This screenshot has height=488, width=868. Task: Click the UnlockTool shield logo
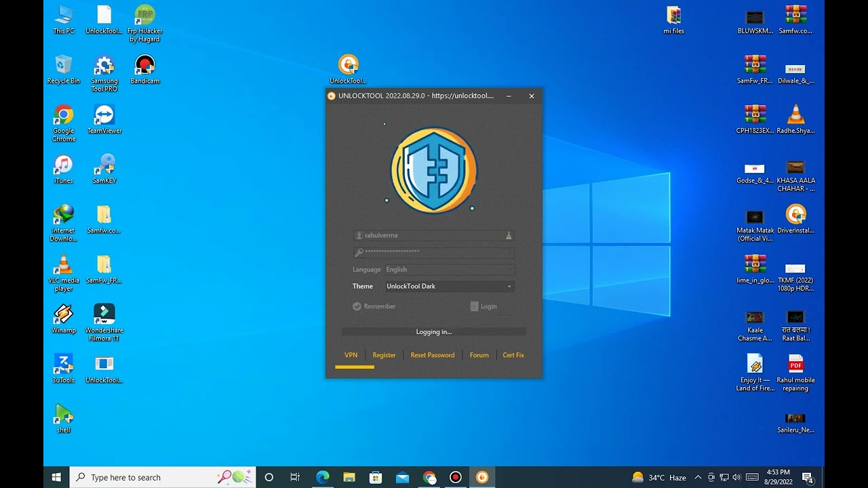(x=433, y=171)
